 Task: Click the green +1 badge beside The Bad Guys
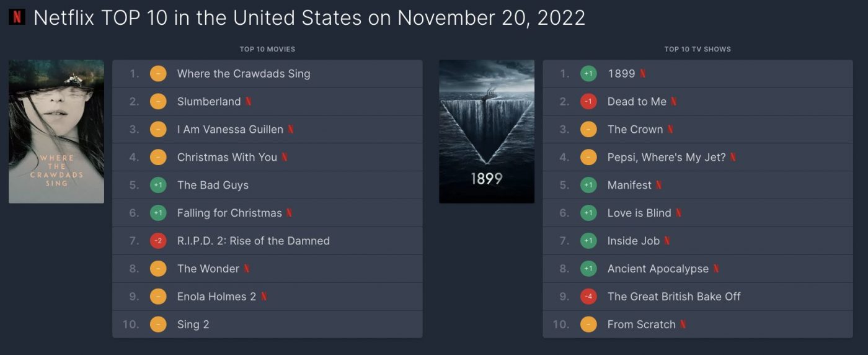158,185
